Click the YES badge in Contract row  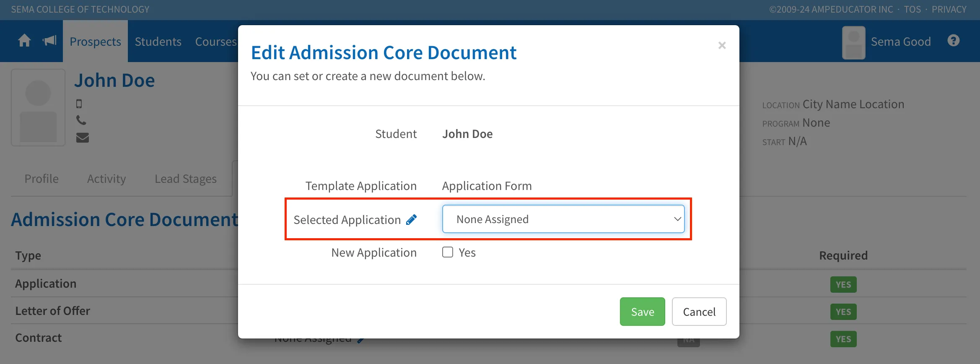(x=843, y=339)
